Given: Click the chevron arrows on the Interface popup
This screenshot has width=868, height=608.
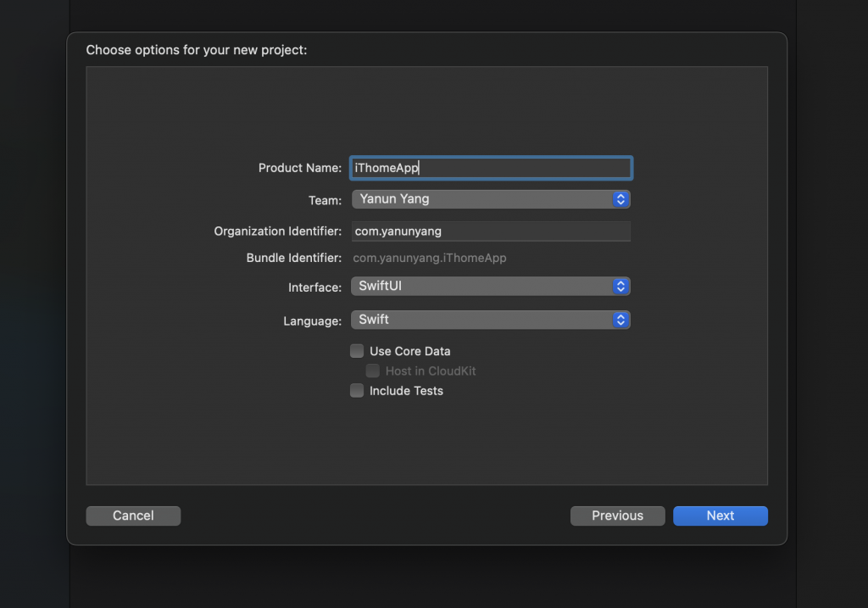Looking at the screenshot, I should [x=620, y=287].
